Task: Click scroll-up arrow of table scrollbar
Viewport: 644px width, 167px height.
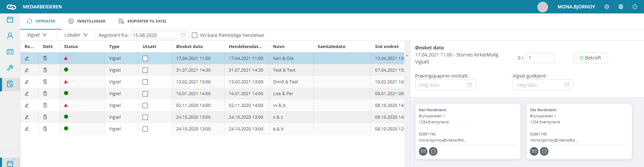Action: pyautogui.click(x=407, y=55)
